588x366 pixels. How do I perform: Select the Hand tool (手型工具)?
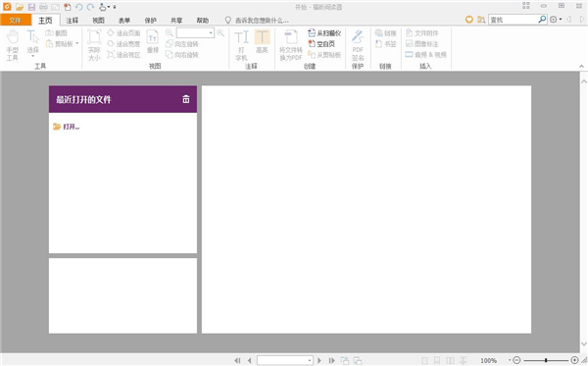(13, 45)
